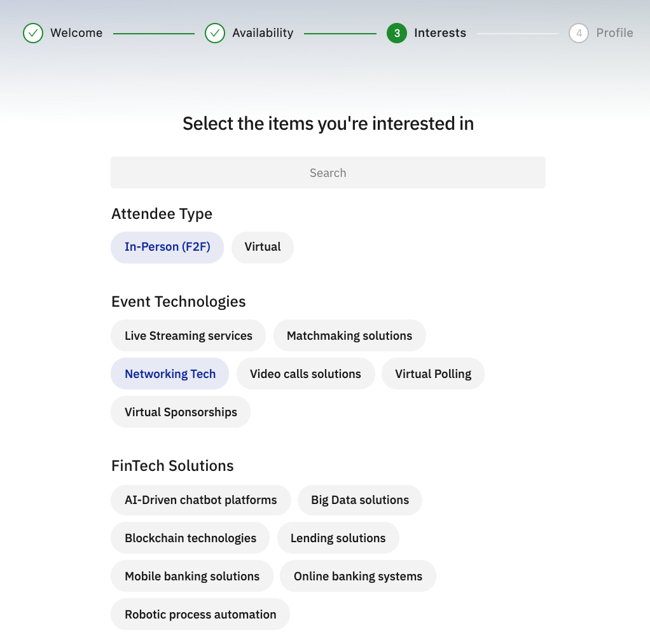The image size is (650, 644).
Task: Click the Availability step checkmark icon
Action: pyautogui.click(x=215, y=33)
